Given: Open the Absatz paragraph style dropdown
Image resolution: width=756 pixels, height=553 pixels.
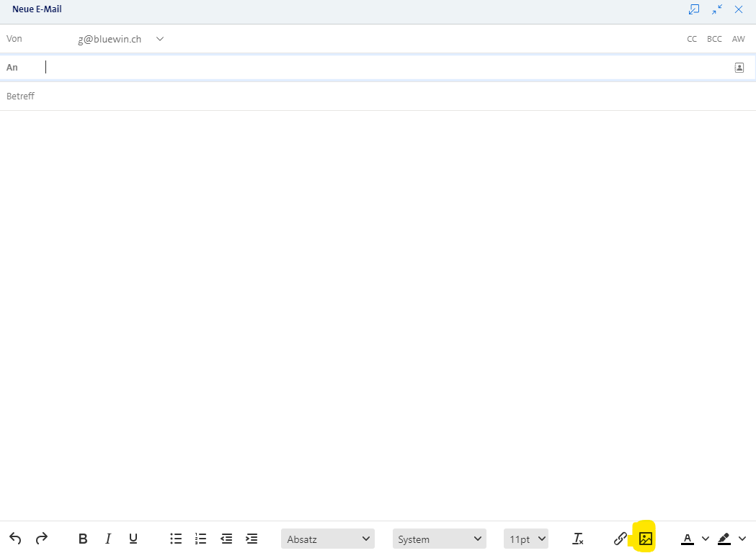Looking at the screenshot, I should coord(328,538).
